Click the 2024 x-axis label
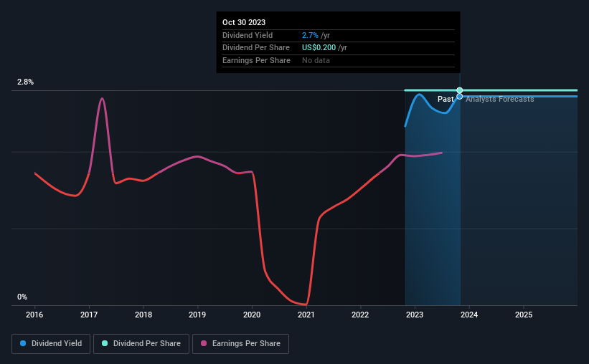Viewport: 589px width, 364px height. coord(469,315)
